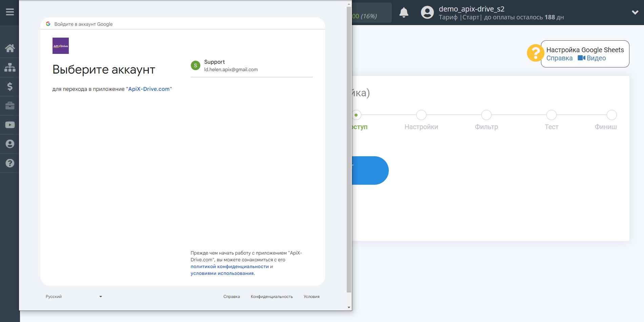Open условиями использования link

tap(222, 274)
